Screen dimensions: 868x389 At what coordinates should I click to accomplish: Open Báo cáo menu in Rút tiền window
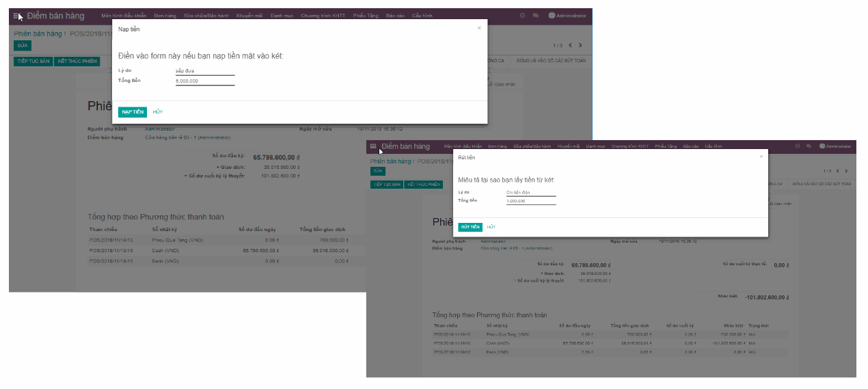point(690,146)
